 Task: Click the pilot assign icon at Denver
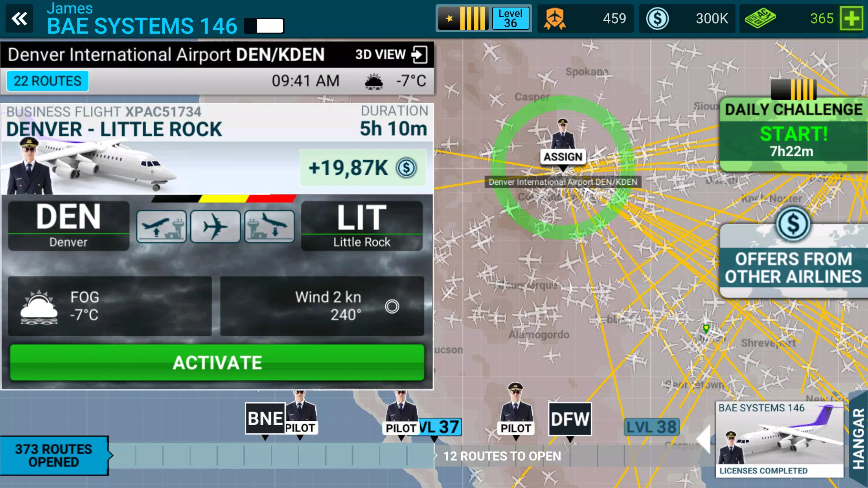[563, 157]
